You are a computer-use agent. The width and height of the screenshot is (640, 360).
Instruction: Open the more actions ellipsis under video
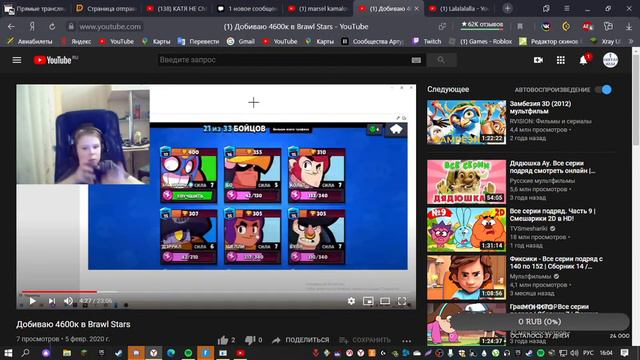(407, 340)
